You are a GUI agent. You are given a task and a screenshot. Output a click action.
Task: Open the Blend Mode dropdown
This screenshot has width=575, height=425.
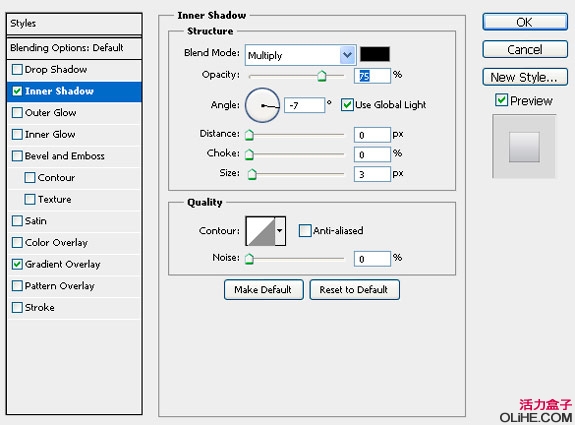click(300, 55)
